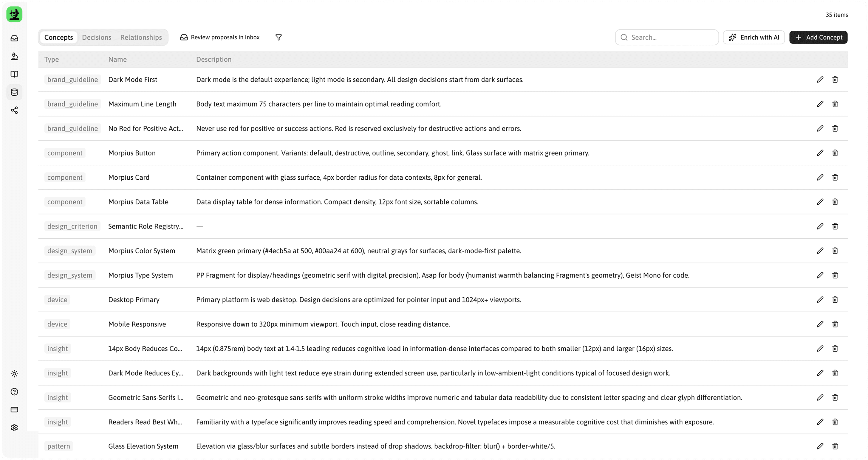Click the design_criterion type tag
868x460 pixels.
click(x=72, y=226)
